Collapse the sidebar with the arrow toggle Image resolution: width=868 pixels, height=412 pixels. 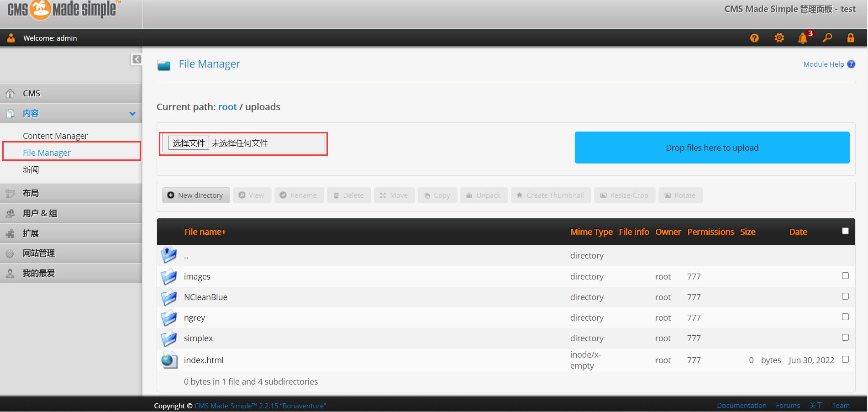(137, 59)
